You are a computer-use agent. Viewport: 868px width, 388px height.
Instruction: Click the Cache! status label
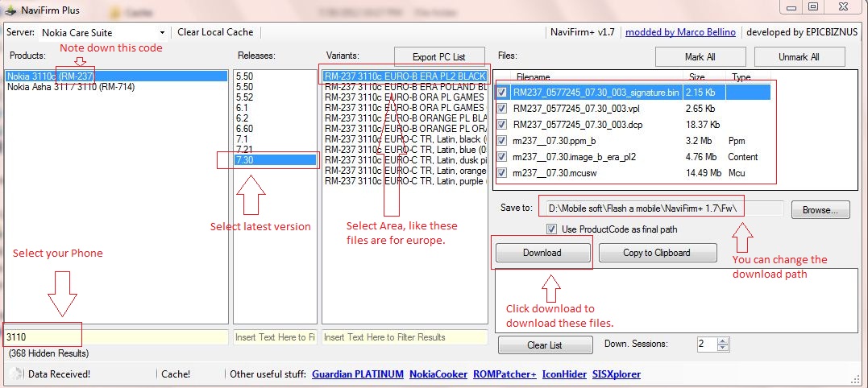click(x=176, y=374)
